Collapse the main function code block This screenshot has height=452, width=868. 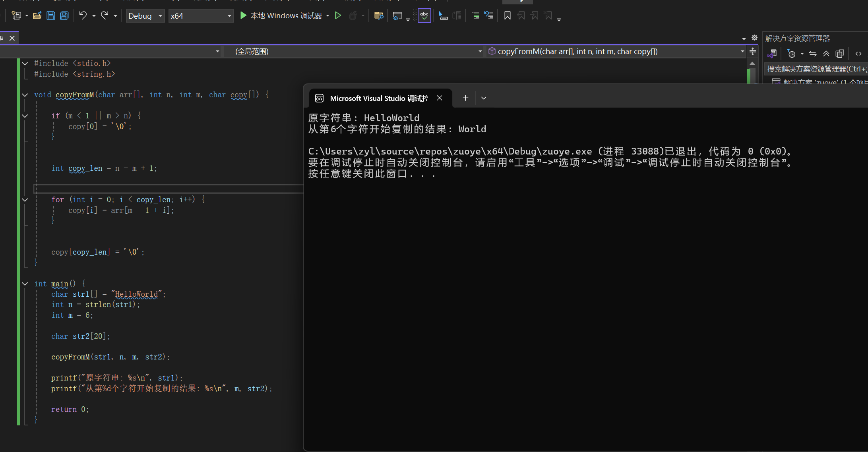pos(25,284)
